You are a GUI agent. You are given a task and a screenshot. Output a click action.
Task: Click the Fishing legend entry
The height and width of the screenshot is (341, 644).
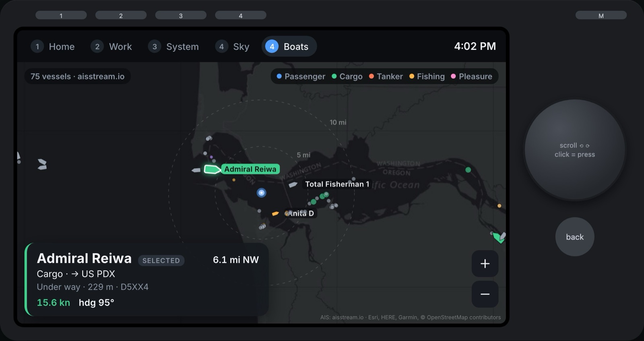click(x=427, y=76)
